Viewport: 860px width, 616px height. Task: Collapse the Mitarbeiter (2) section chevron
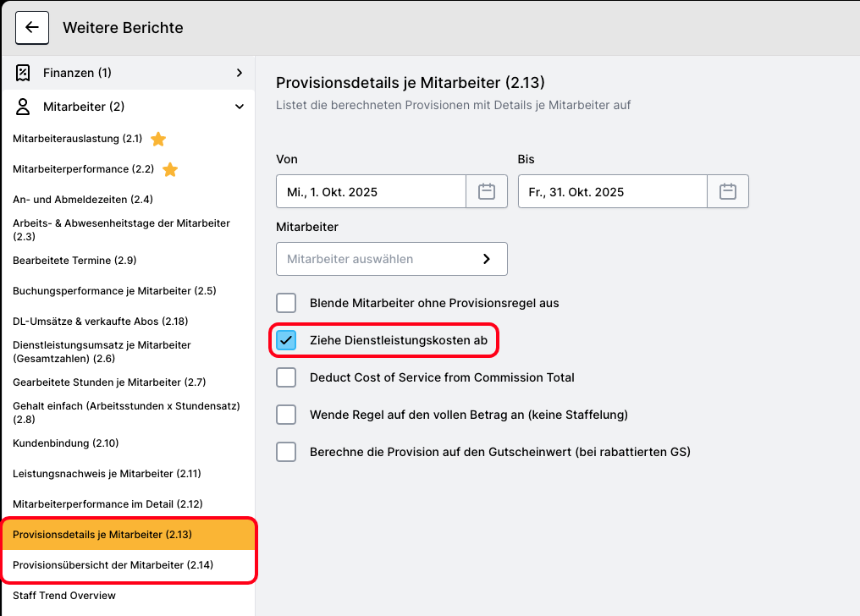(240, 107)
